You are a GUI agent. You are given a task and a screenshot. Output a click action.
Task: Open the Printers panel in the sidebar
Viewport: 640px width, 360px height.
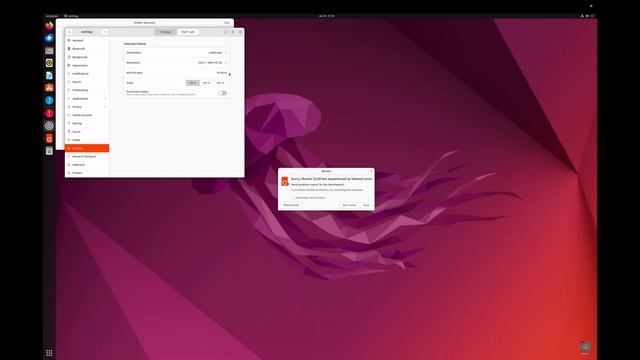coord(87,173)
